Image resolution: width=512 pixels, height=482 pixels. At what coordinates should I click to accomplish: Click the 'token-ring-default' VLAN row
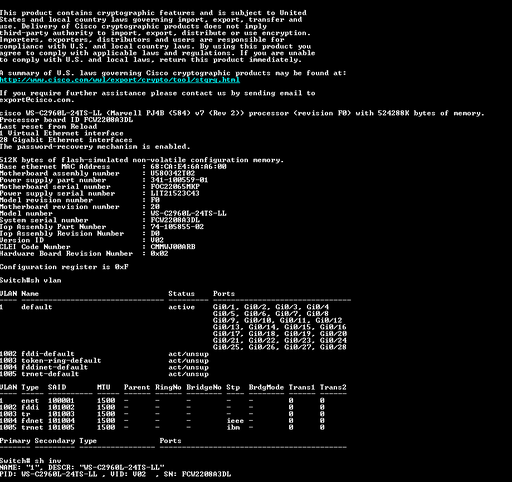click(x=104, y=360)
